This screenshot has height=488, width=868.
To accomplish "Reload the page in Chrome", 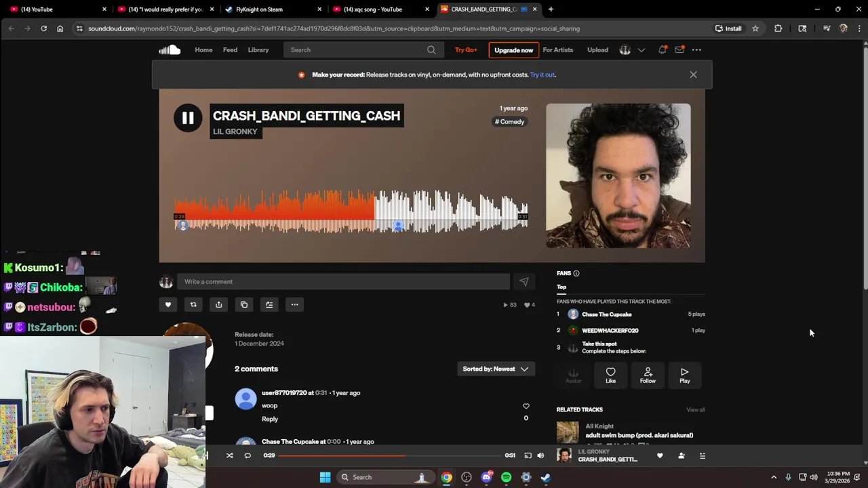I will pos(43,28).
